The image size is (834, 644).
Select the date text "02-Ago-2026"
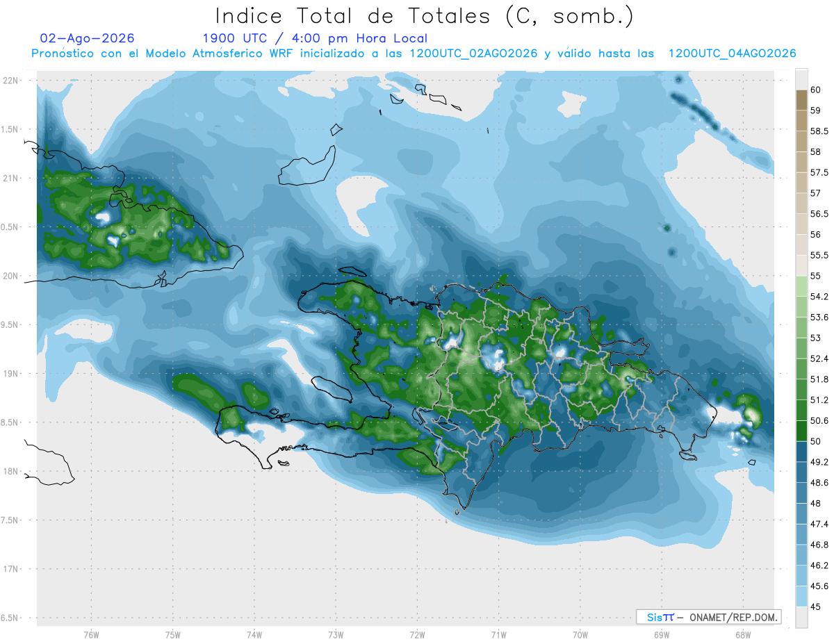pos(88,38)
